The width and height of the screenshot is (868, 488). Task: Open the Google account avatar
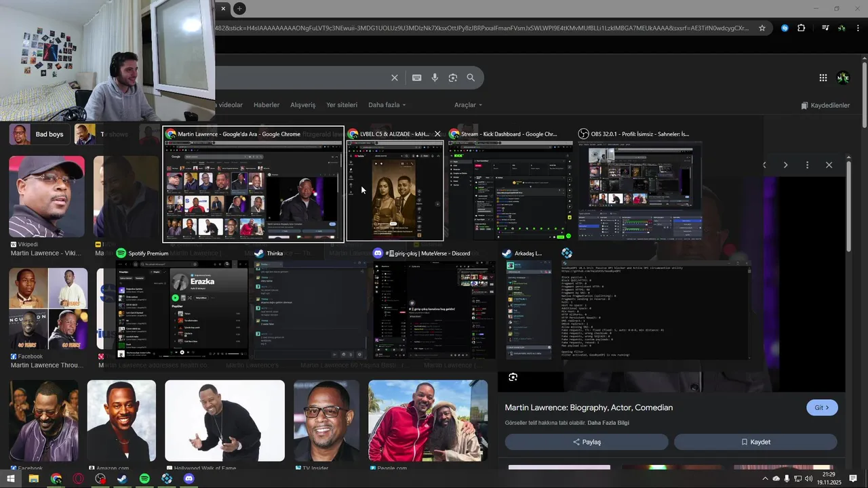pyautogui.click(x=843, y=78)
